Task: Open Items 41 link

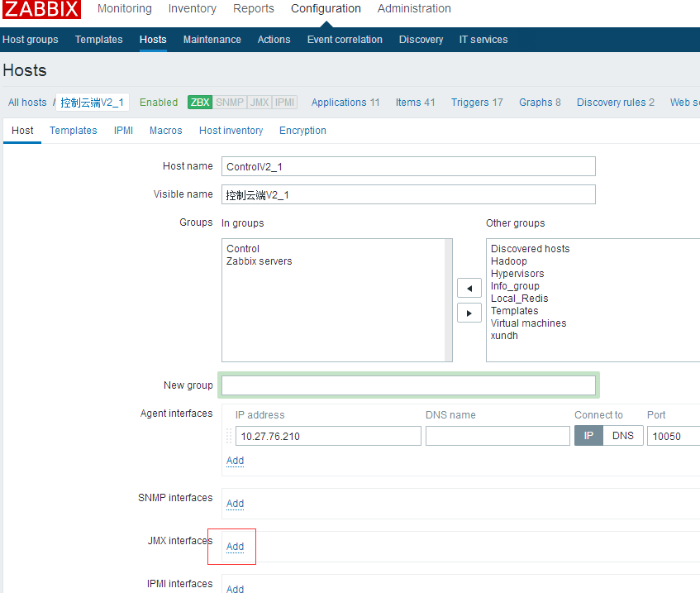Action: pos(415,103)
